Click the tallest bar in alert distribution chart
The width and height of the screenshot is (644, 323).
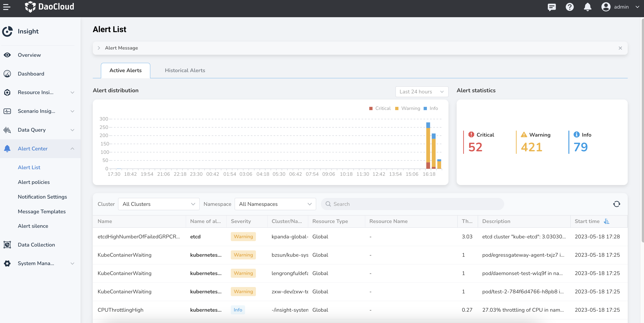(428, 146)
